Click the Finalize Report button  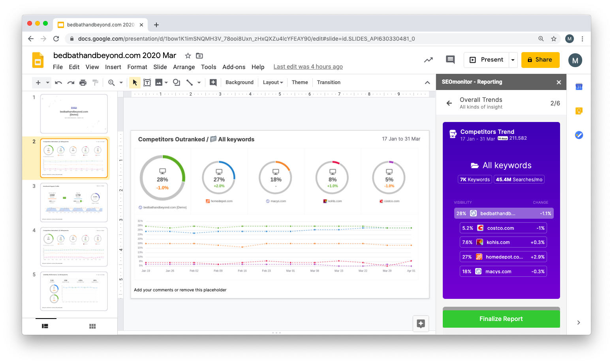[501, 319]
